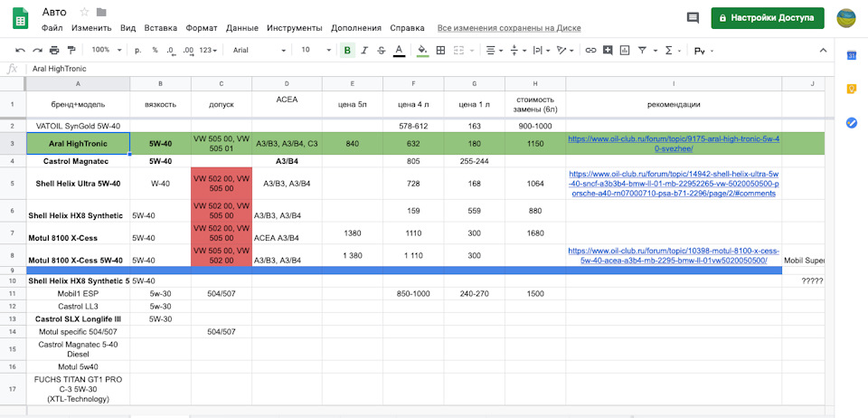
Task: Click the Merge cells icon
Action: tap(458, 51)
